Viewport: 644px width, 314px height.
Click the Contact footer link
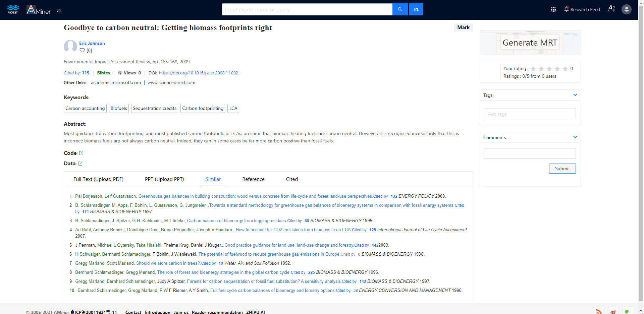coord(133,312)
